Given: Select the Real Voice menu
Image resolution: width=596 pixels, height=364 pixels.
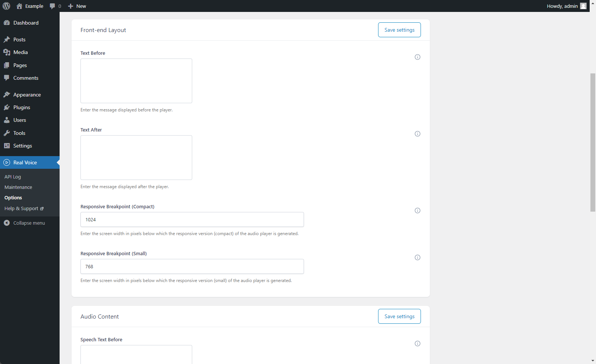Looking at the screenshot, I should coord(30,162).
